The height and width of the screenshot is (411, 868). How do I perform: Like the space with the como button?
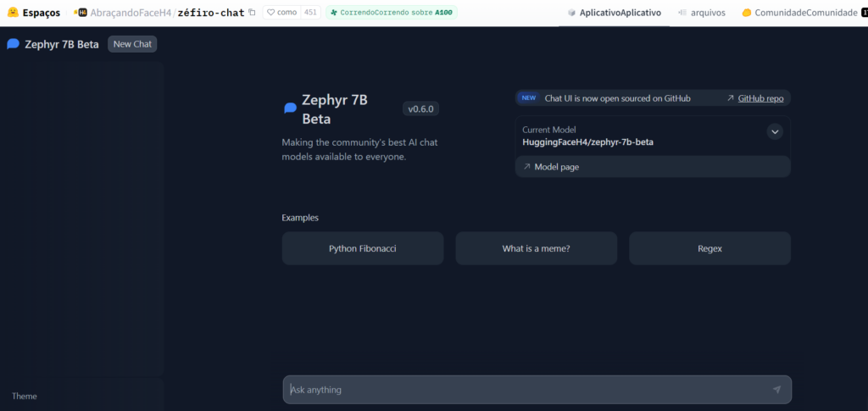[x=281, y=12]
